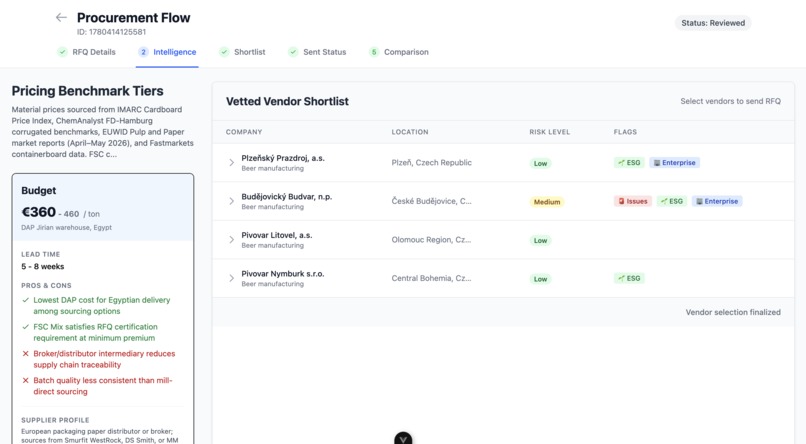Viewport: 806px width, 444px height.
Task: Click the step 2 badge beside Intelligence
Action: [143, 52]
